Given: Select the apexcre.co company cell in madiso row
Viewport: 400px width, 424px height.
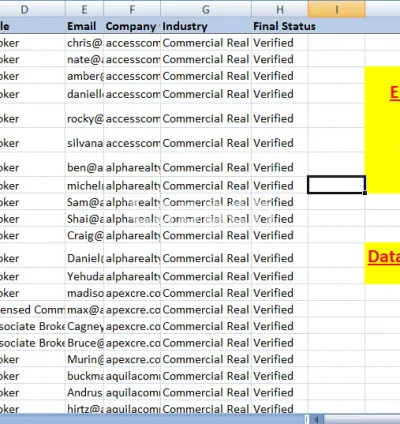Looking at the screenshot, I should coord(132,293).
